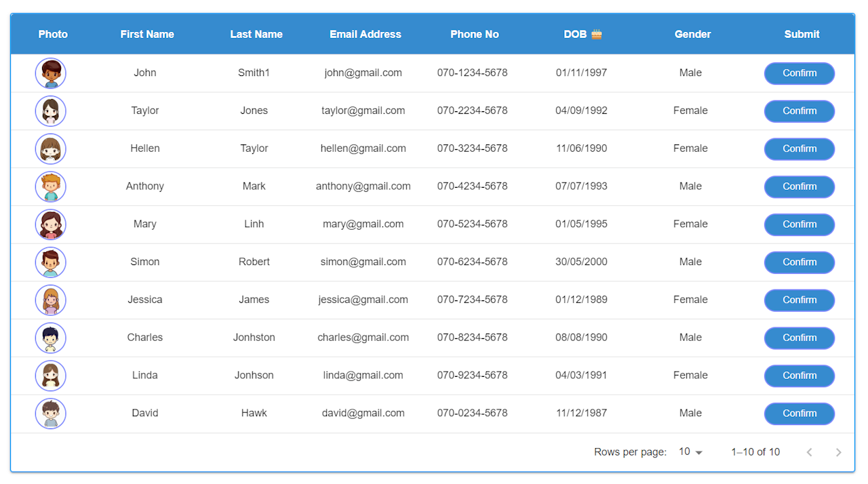Click the date 30/05/2000
The height and width of the screenshot is (484, 868).
click(x=582, y=262)
